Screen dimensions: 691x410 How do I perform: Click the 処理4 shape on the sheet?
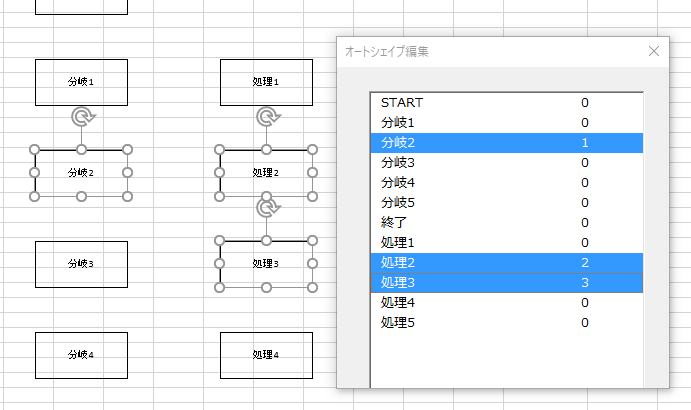(x=266, y=355)
